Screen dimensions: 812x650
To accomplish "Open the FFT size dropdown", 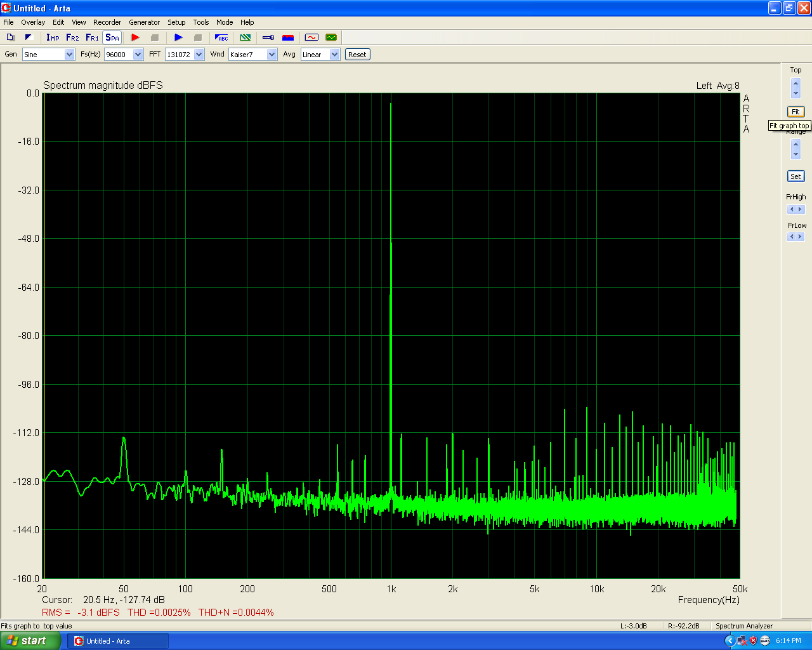I will click(199, 55).
